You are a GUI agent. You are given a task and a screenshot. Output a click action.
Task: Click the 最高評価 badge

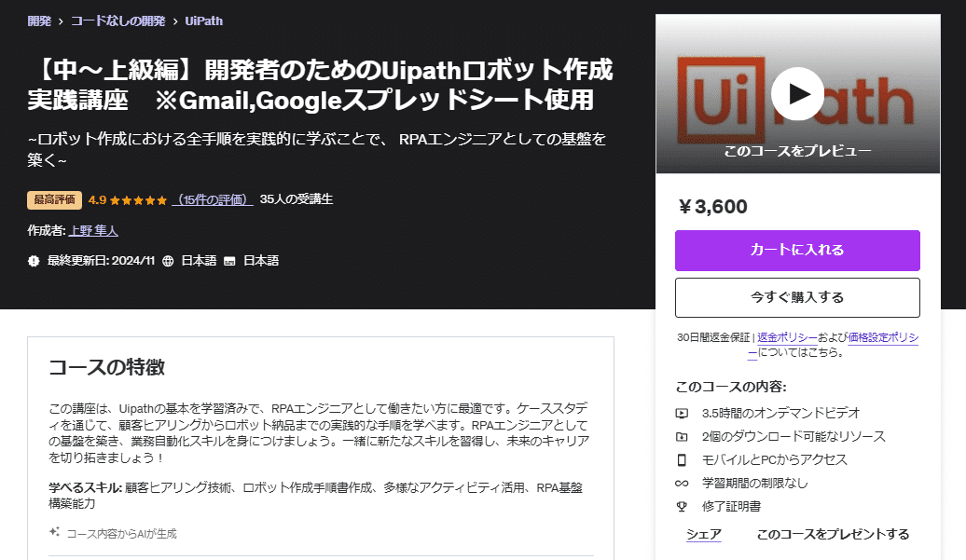pos(52,198)
